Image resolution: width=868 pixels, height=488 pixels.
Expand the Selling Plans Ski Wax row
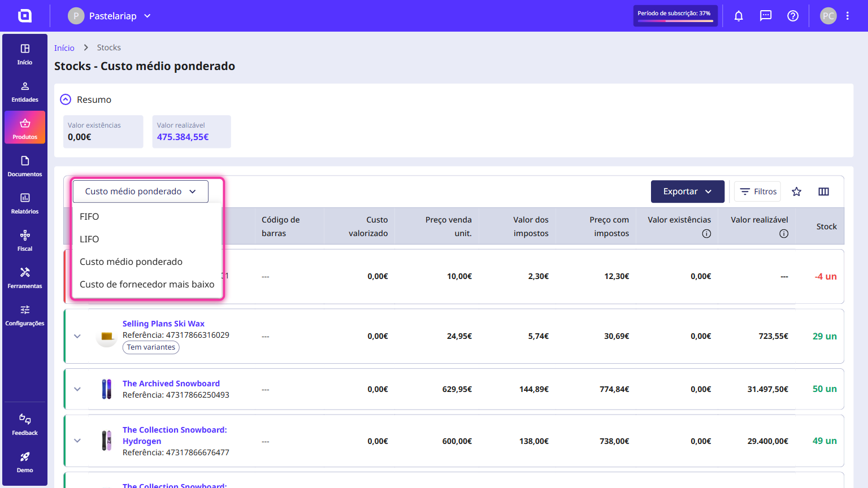tap(77, 336)
